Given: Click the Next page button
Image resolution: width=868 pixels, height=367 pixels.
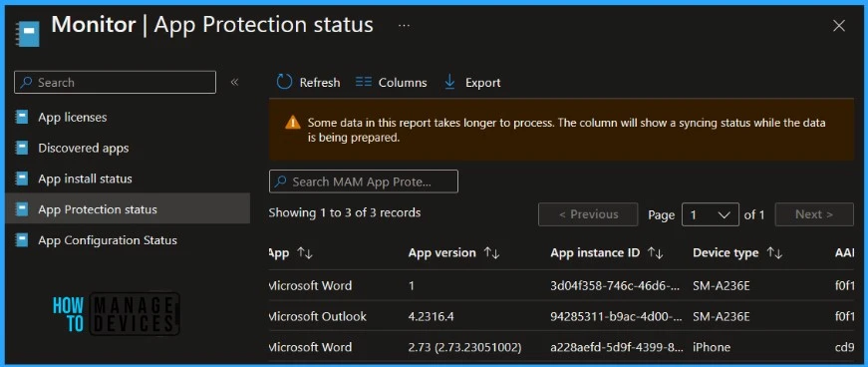Looking at the screenshot, I should (x=814, y=214).
